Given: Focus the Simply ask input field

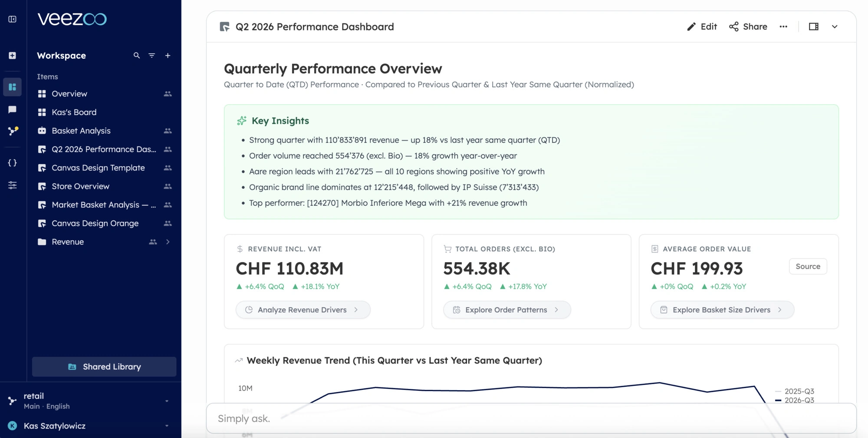Looking at the screenshot, I should (x=531, y=418).
